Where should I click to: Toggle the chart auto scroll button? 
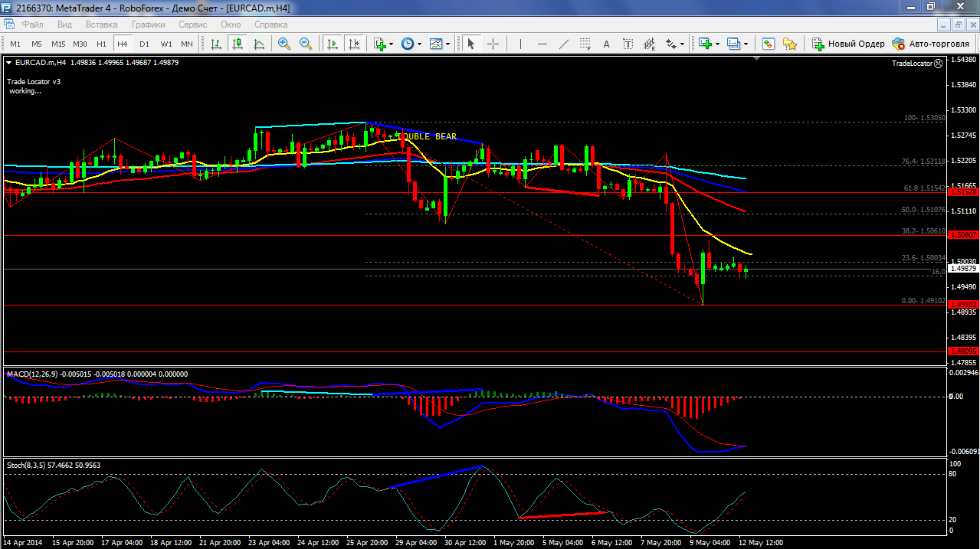coord(333,44)
